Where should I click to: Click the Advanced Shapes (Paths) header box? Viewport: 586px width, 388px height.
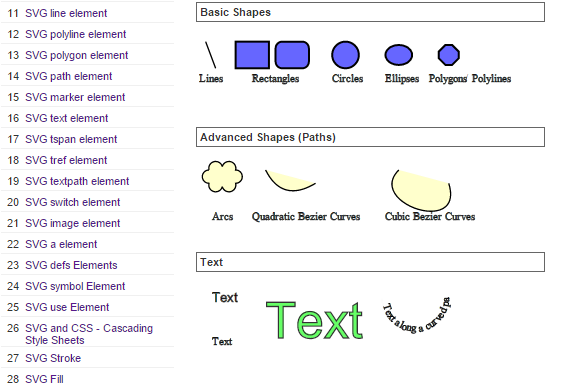coord(370,137)
